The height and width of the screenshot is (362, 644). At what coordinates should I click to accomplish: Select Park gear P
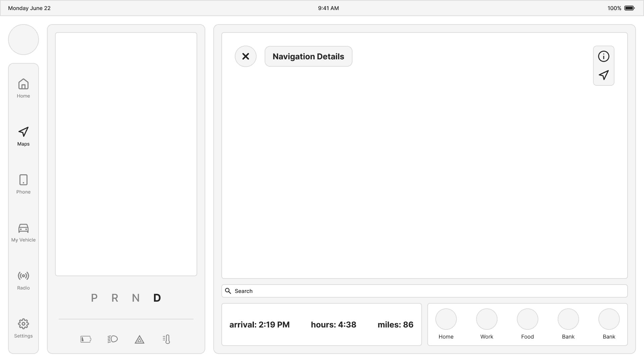click(94, 298)
